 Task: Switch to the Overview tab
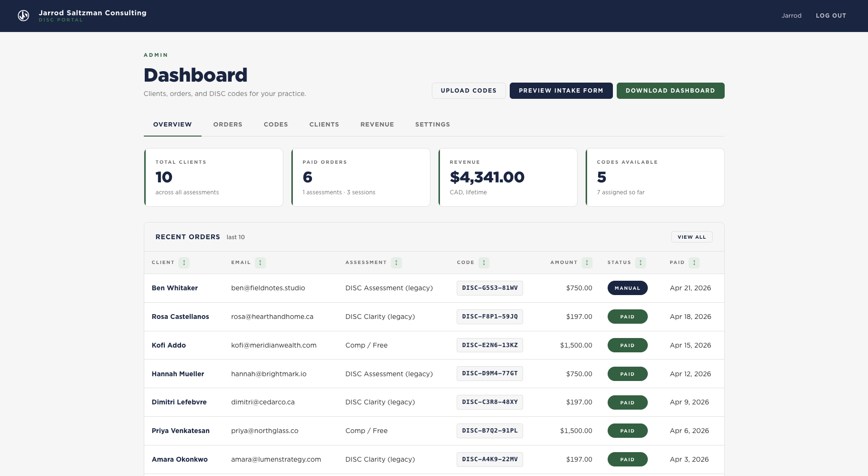(x=172, y=125)
